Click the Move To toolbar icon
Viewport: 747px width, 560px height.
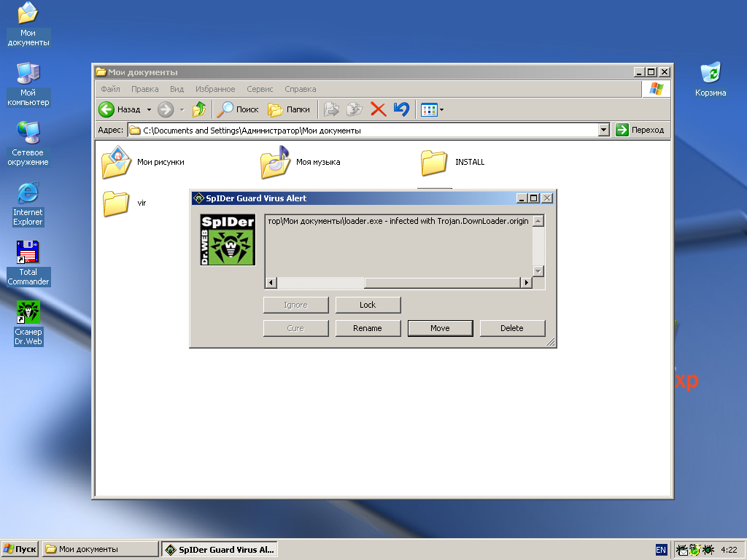(x=332, y=109)
